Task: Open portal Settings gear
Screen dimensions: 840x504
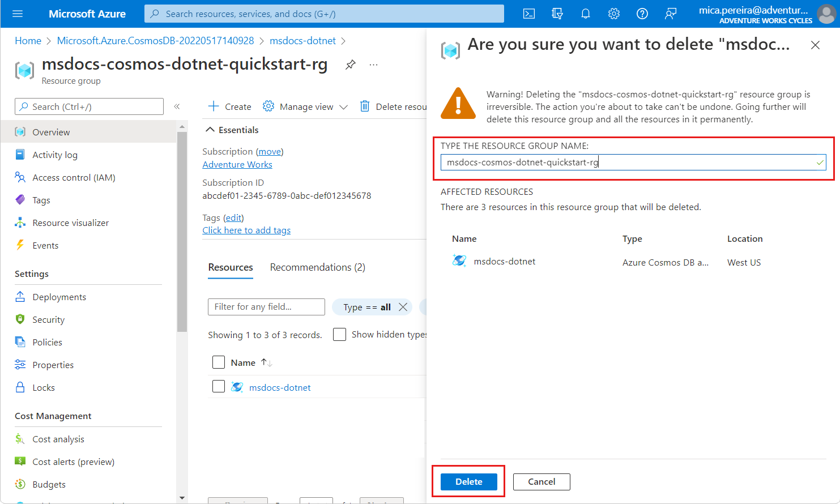Action: (614, 14)
